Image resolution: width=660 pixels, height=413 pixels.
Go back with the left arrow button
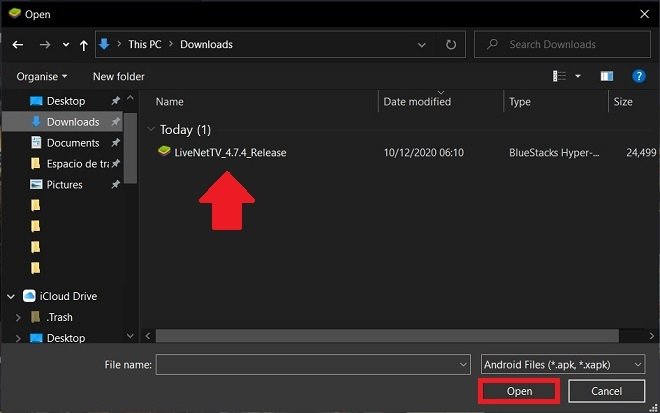[x=18, y=45]
